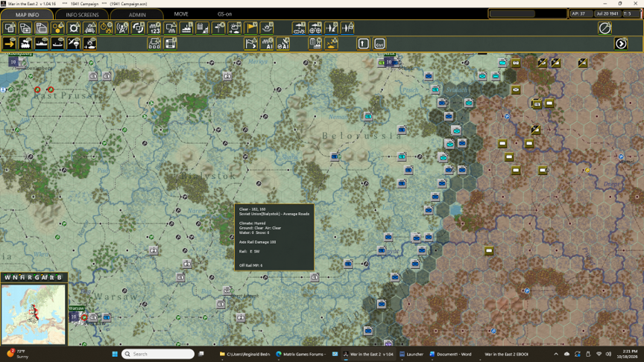Select the train rail move mode
The width and height of the screenshot is (644, 362).
pyautogui.click(x=25, y=43)
